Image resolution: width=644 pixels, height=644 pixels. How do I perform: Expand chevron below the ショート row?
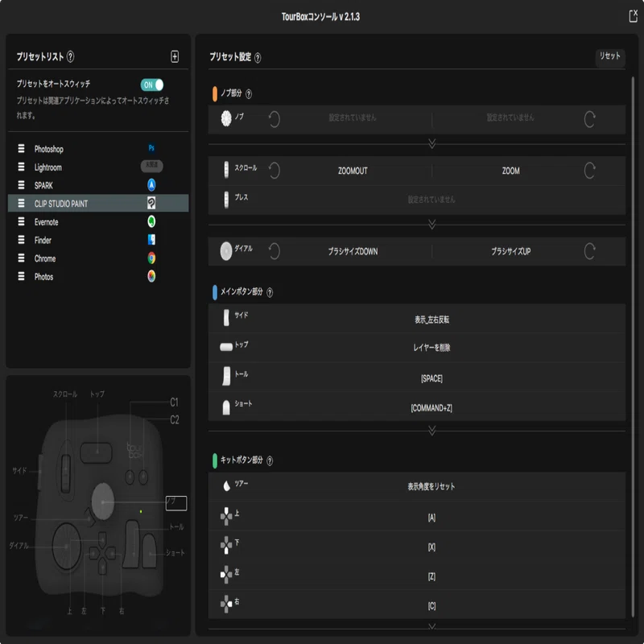[x=431, y=431]
